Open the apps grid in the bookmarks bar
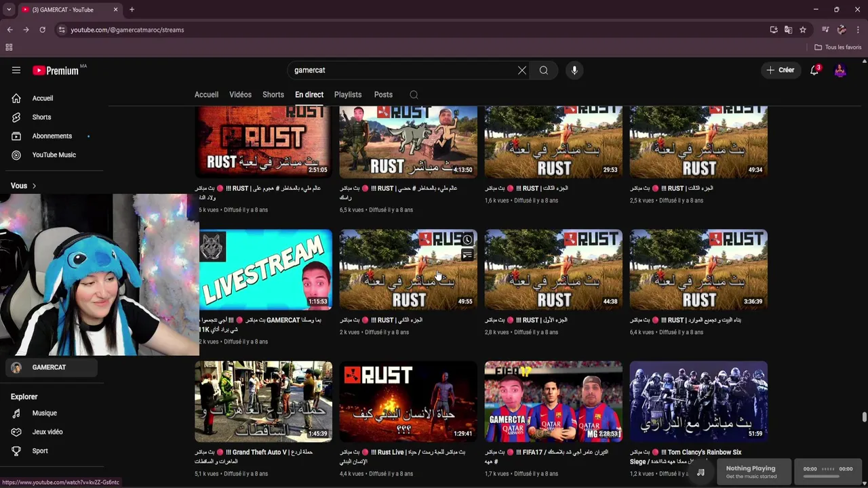 pos(9,47)
